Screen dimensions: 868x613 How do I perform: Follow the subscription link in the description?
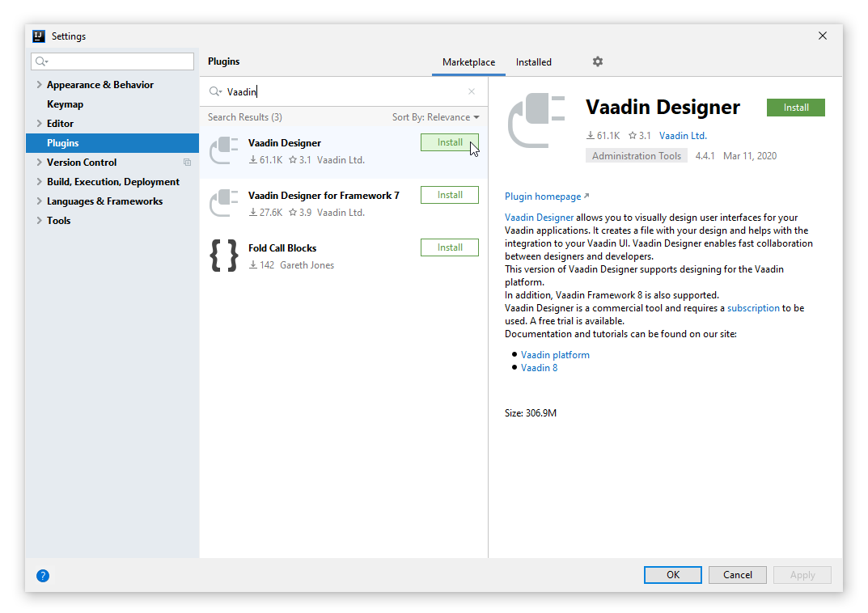[x=753, y=307]
